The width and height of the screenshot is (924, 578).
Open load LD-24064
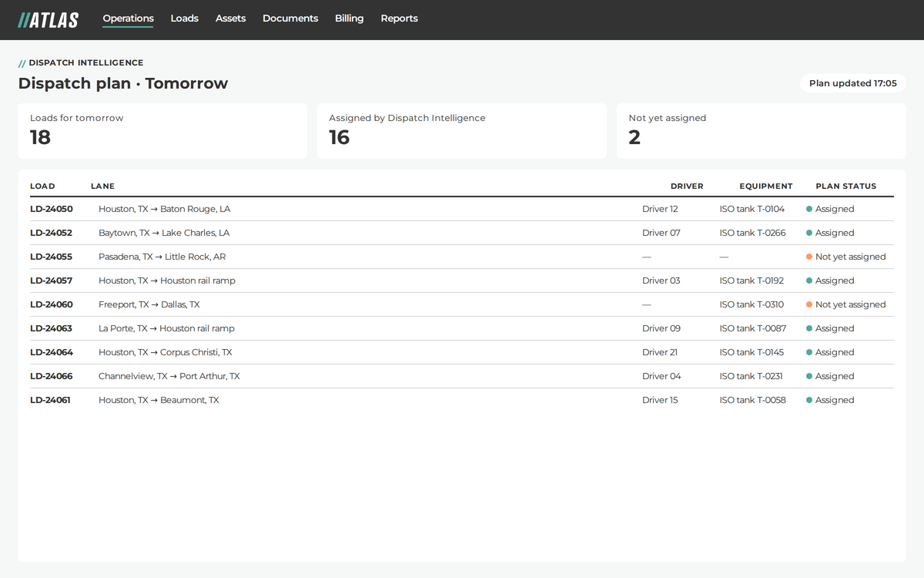tap(52, 352)
